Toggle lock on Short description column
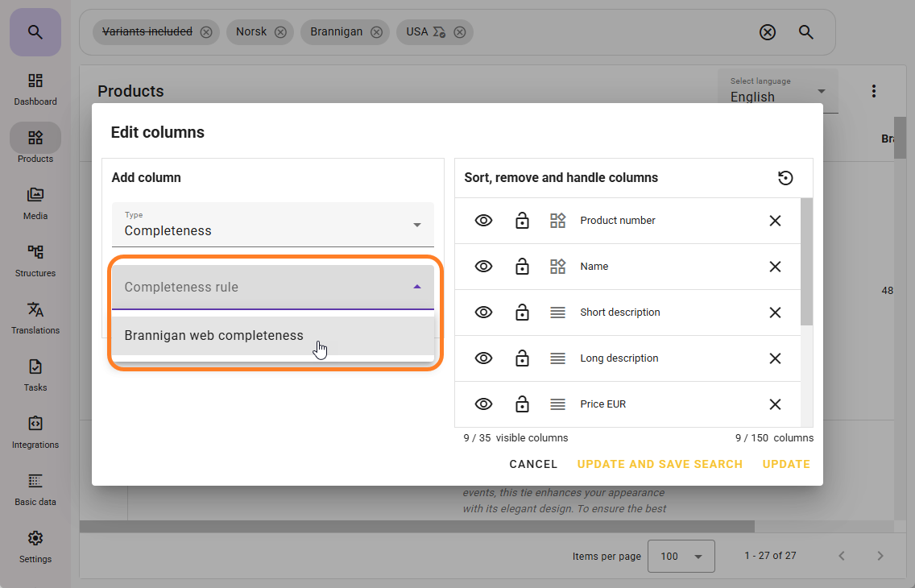Viewport: 915px width, 588px height. pos(522,313)
